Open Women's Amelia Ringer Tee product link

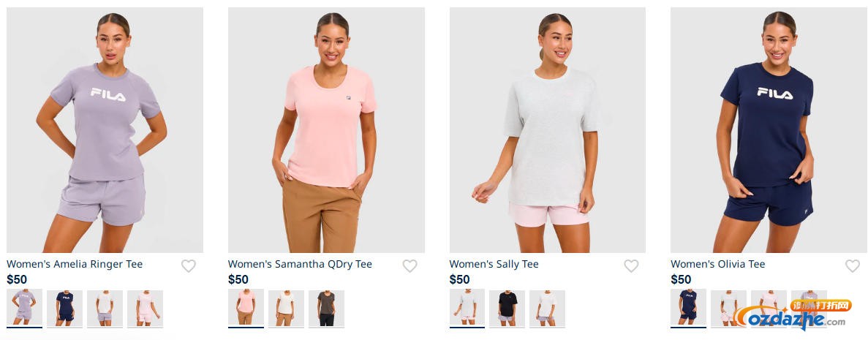pyautogui.click(x=75, y=264)
